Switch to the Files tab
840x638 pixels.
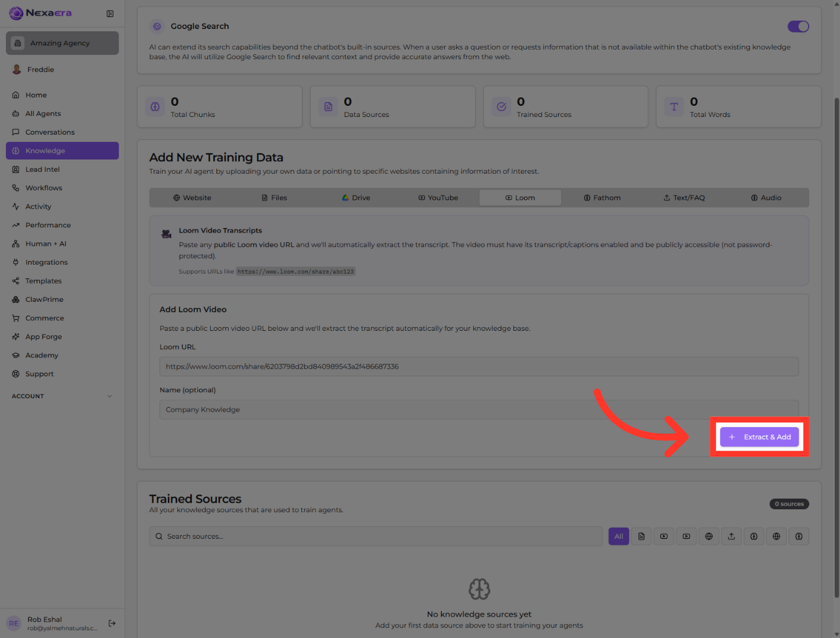(274, 198)
